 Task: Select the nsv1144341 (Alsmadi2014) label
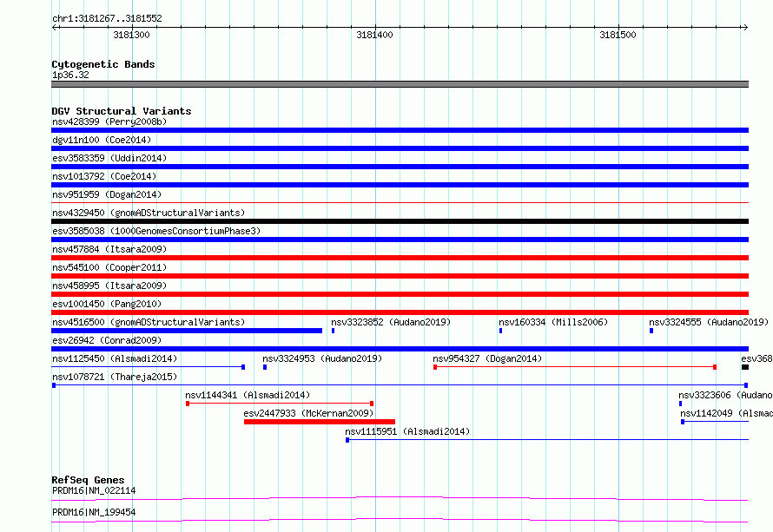point(248,395)
